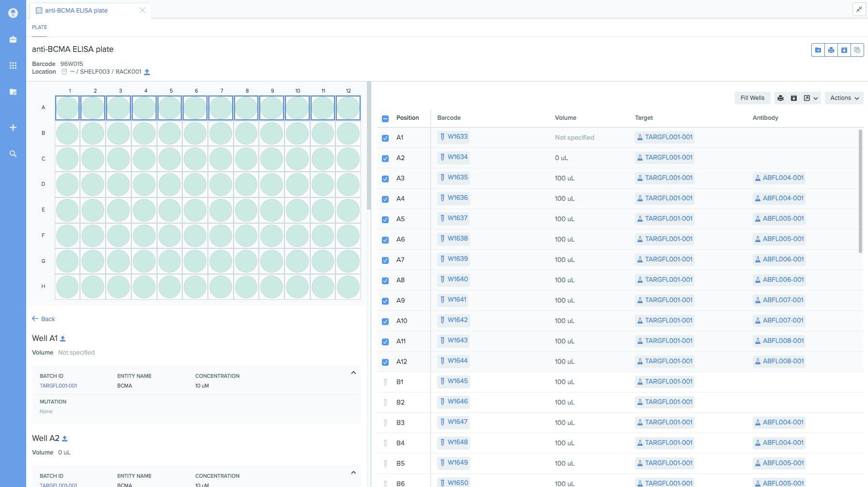Screen dimensions: 868x487
Task: Print the wells table using gray printer icon
Action: [780, 98]
